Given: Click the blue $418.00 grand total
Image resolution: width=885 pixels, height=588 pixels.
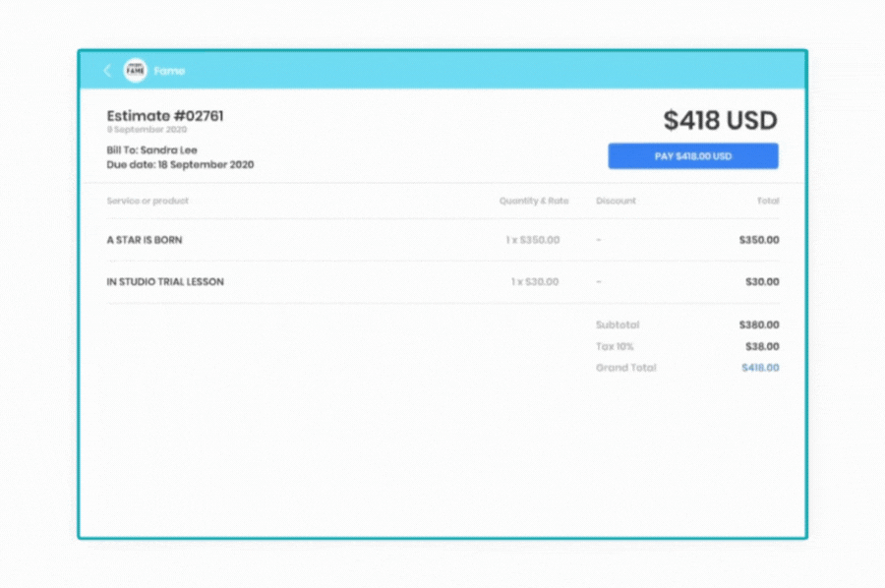Looking at the screenshot, I should click(760, 368).
